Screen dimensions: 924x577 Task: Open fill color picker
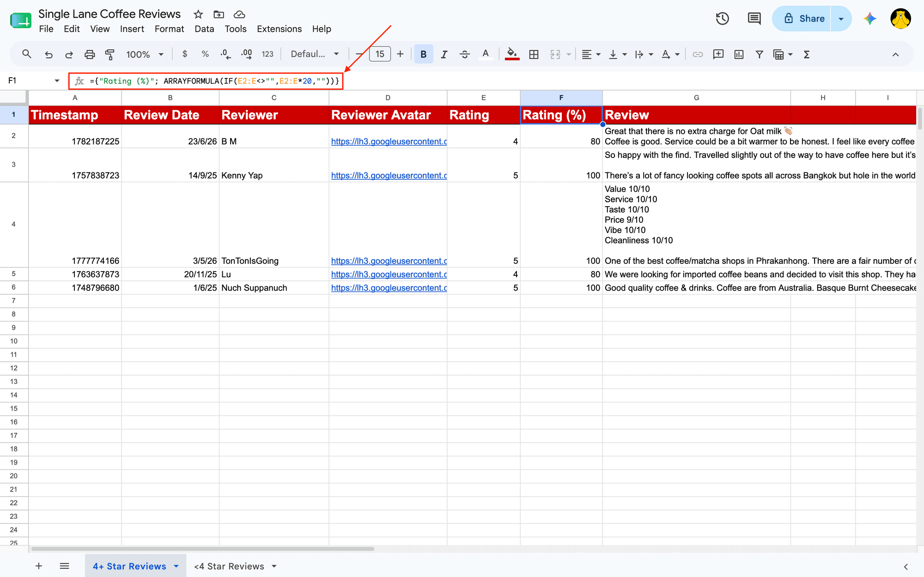512,55
